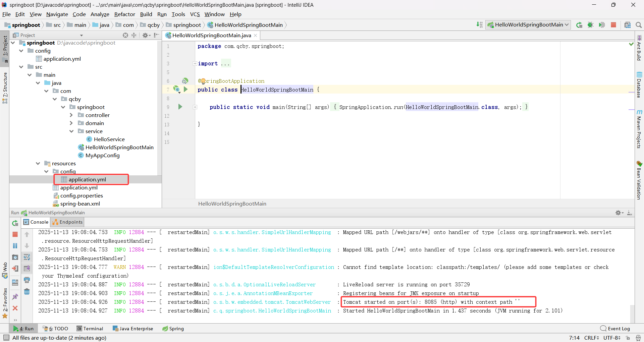Switch to the Endpoints tab
Viewport: 644px width, 342px height.
pyautogui.click(x=67, y=222)
